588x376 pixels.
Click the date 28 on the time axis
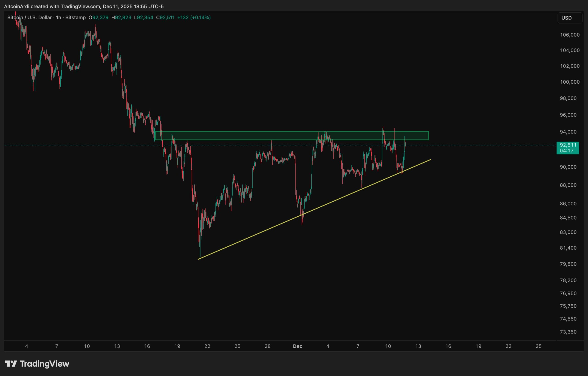(x=267, y=346)
